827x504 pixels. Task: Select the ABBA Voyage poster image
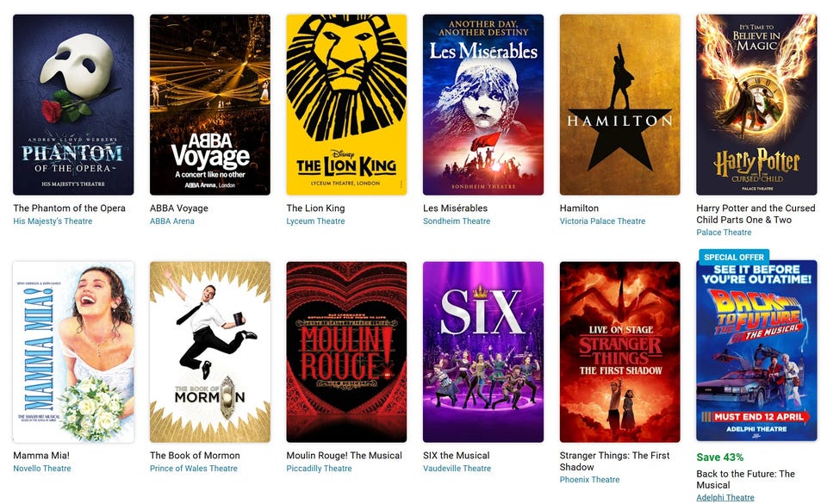[x=210, y=105]
